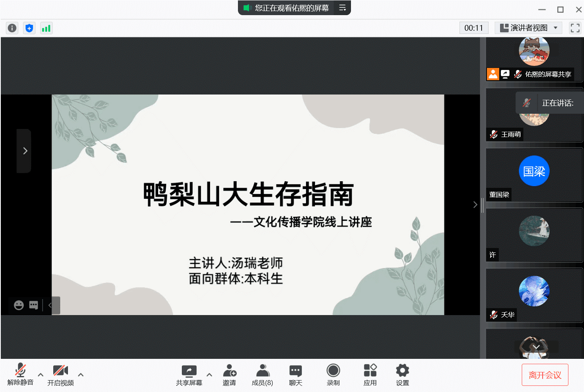Screen dimensions: 584x392
Task: Select 董国梁 participant video tile
Action: [x=534, y=175]
